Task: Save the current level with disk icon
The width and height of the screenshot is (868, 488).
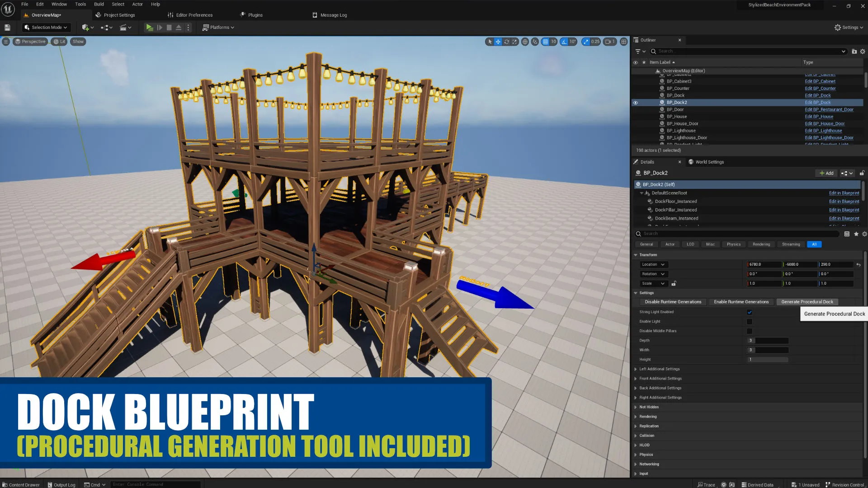Action: pyautogui.click(x=7, y=28)
